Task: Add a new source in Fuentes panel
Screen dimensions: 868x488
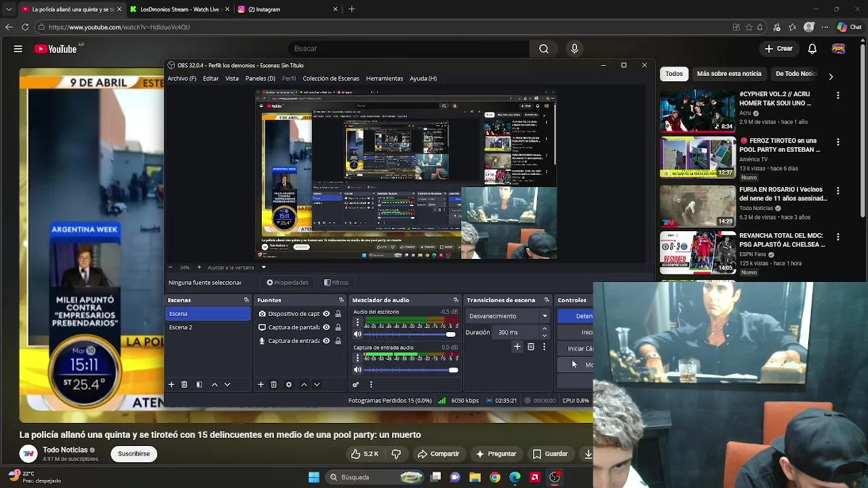Action: 260,384
